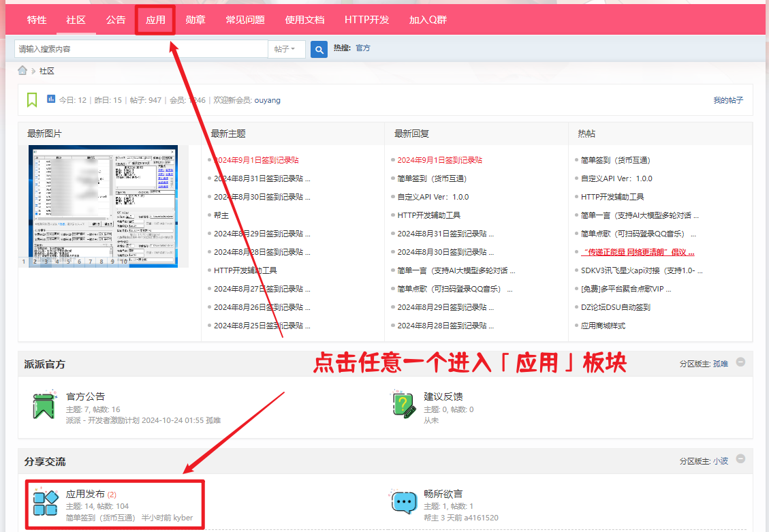
Task: Open the 建议反馈 forum title
Action: pos(443,396)
